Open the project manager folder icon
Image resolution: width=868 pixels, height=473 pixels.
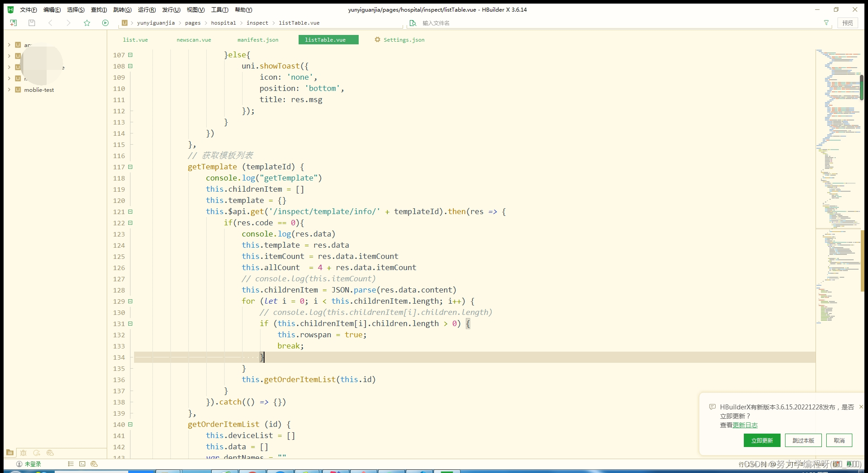[x=10, y=453]
